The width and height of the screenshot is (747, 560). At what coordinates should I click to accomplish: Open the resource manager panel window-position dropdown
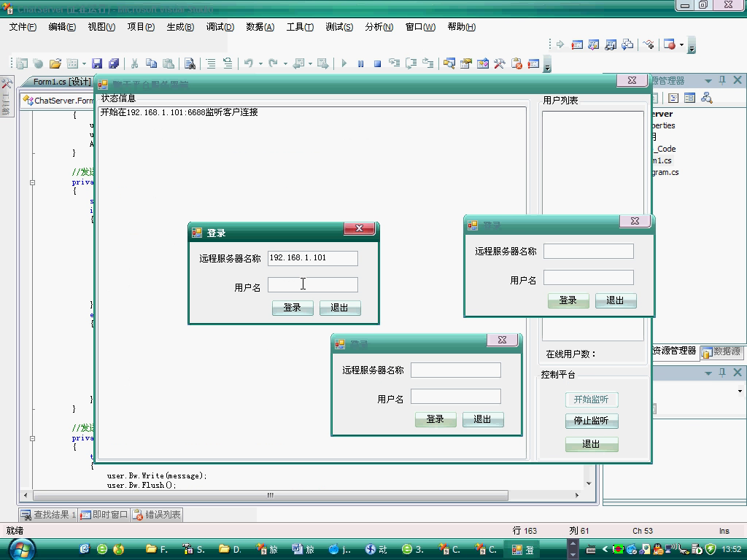708,81
